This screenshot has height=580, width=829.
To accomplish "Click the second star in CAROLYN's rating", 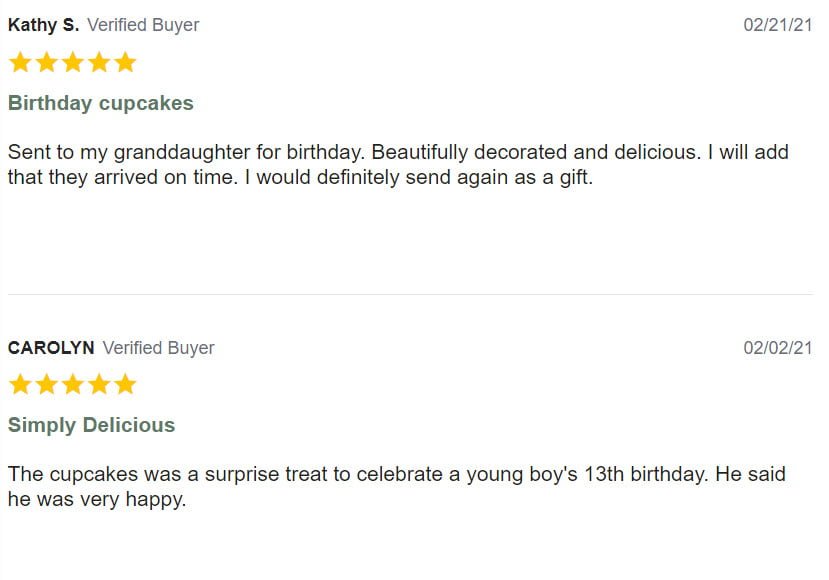I will 46,385.
